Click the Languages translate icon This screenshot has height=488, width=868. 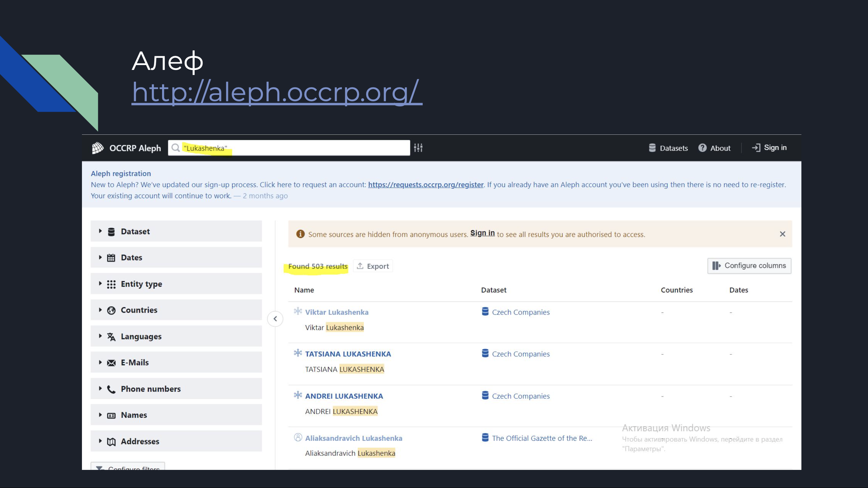[x=111, y=337]
